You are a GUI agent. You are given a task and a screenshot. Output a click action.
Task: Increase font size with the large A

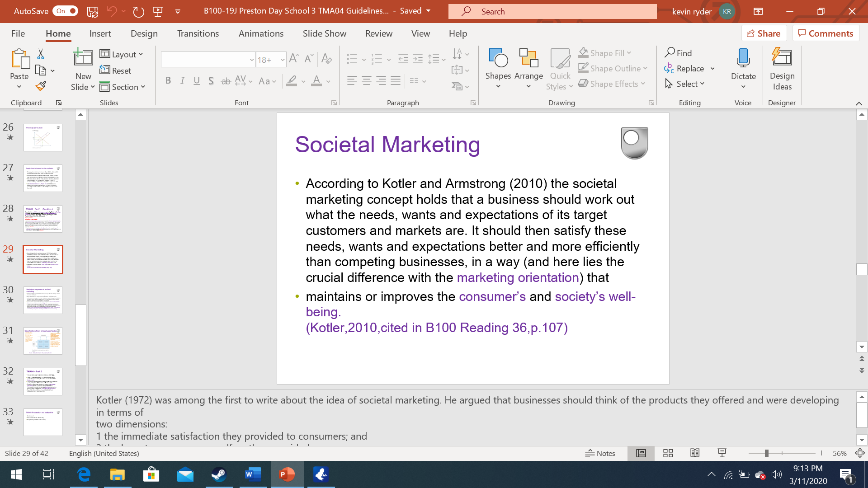coord(294,58)
